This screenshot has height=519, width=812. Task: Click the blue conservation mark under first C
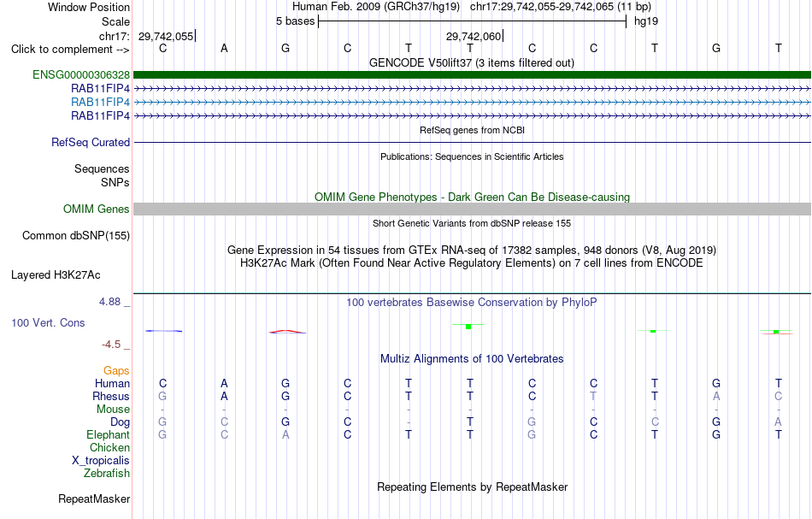[163, 331]
